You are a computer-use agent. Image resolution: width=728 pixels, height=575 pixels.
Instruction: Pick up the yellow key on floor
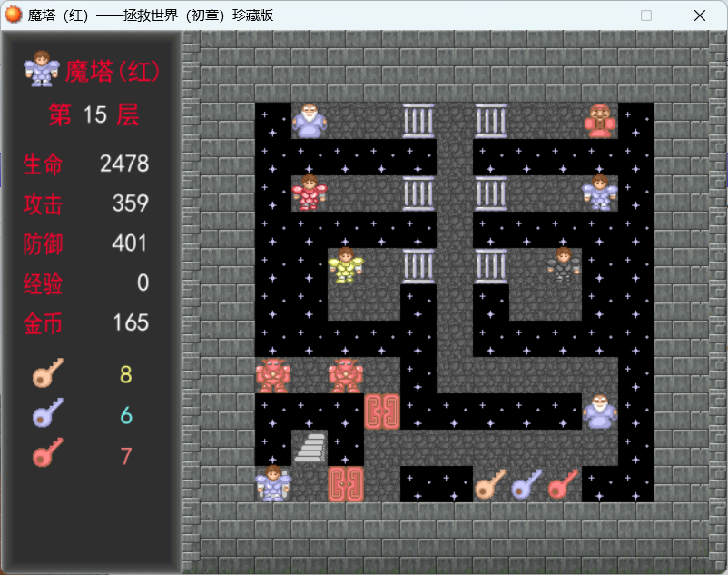point(491,484)
